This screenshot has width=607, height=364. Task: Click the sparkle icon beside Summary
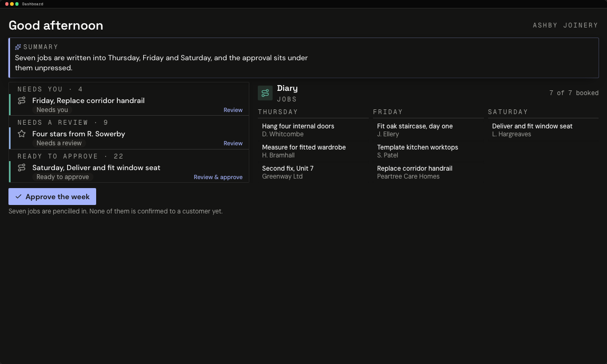pos(18,47)
